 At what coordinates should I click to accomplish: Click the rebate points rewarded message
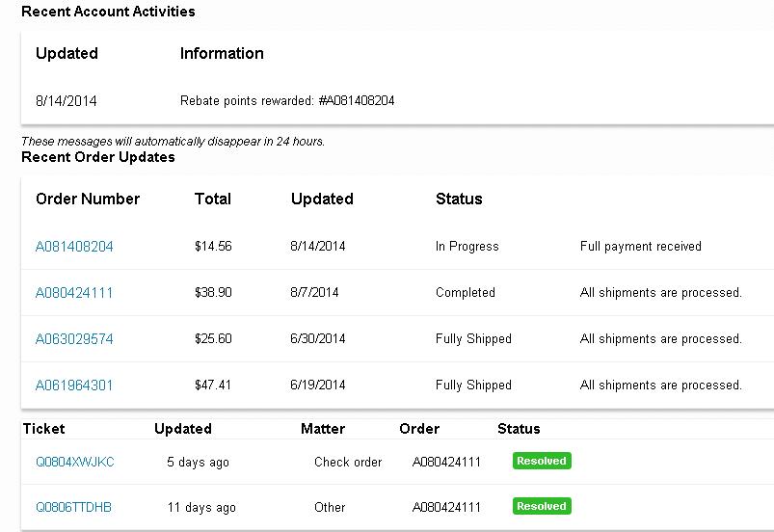click(287, 101)
